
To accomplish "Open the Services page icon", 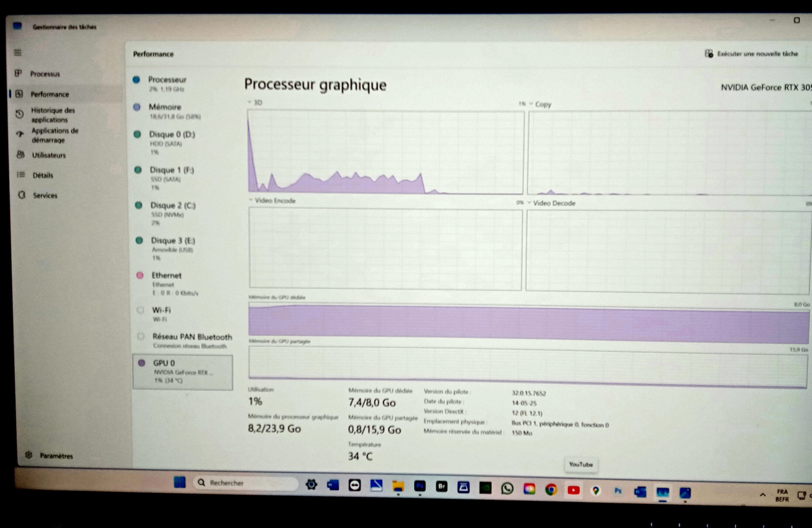I will 22,195.
